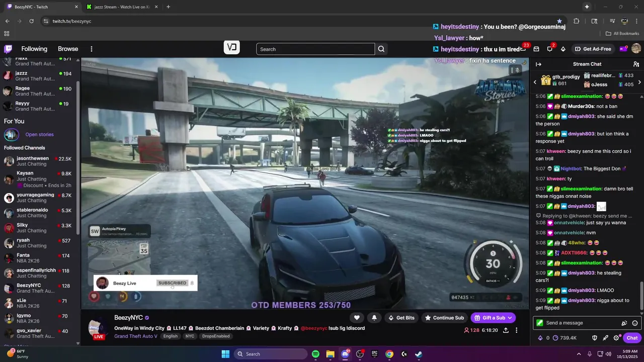
Task: Open the stableronaldo followed channel
Action: (38, 213)
